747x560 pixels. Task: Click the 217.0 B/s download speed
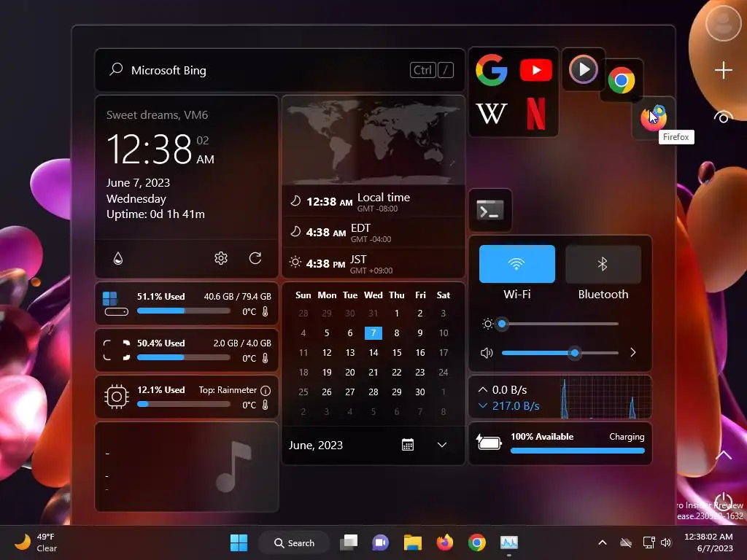tap(516, 405)
